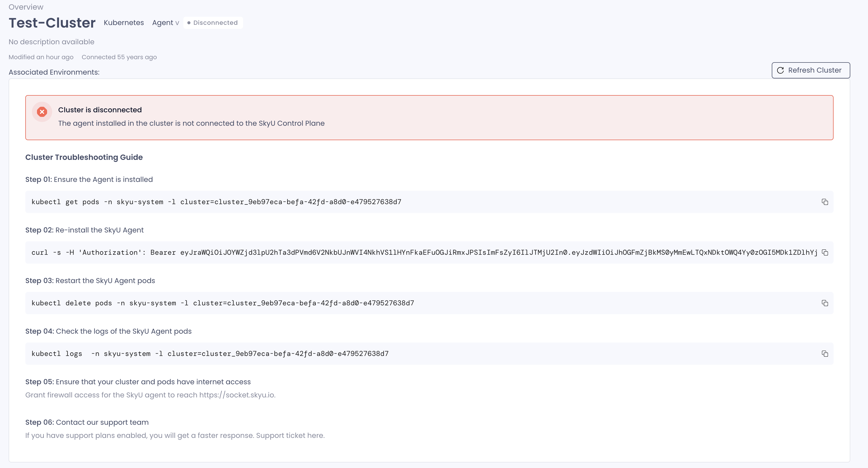Open the https://socket.skyu.io link text
This screenshot has width=868, height=468.
click(237, 395)
